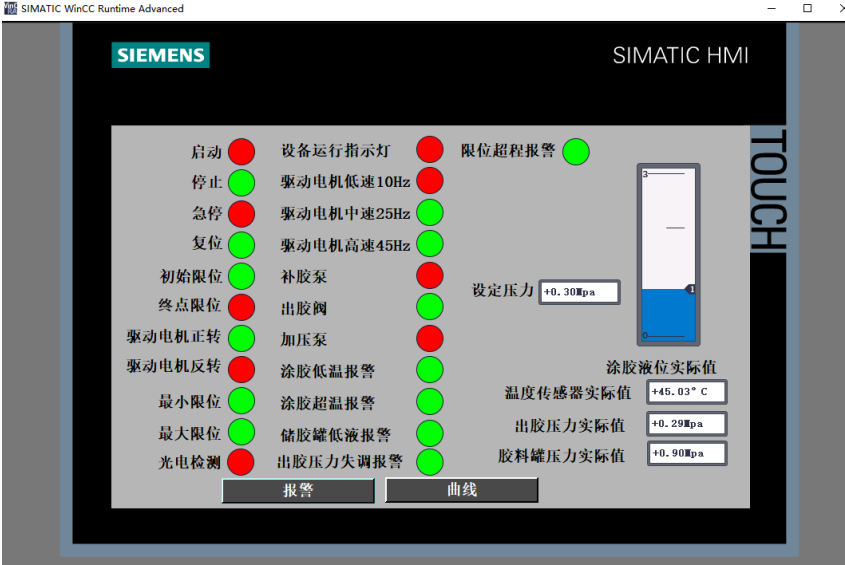Click the SIMATIC HMI title text
The height and width of the screenshot is (565, 845).
[681, 56]
